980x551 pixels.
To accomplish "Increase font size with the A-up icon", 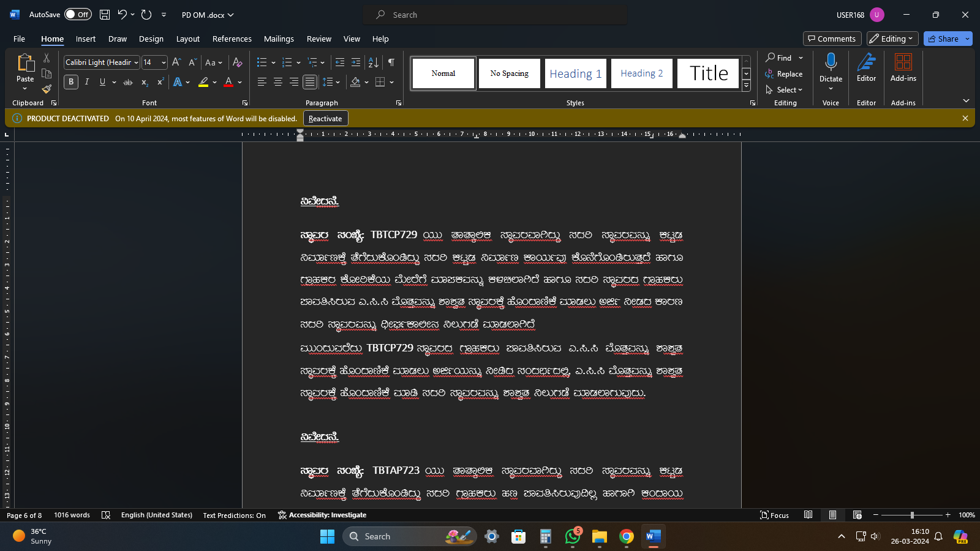I will click(x=176, y=62).
